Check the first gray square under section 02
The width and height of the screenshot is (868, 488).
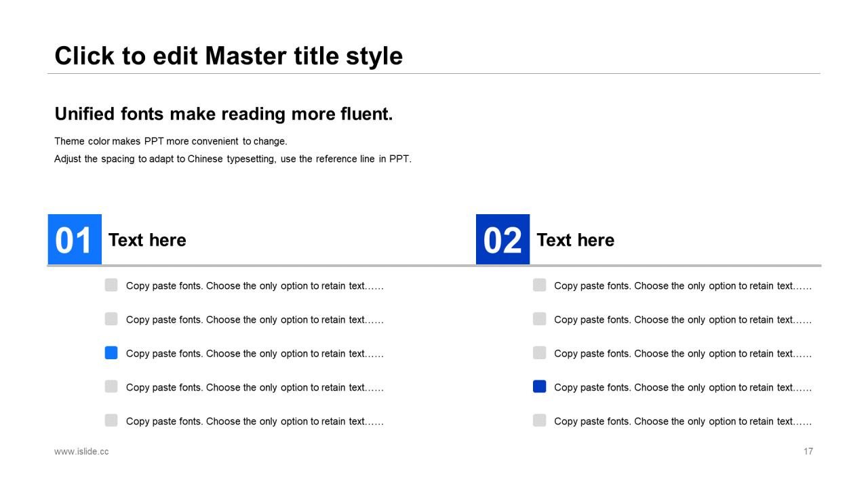(x=539, y=285)
